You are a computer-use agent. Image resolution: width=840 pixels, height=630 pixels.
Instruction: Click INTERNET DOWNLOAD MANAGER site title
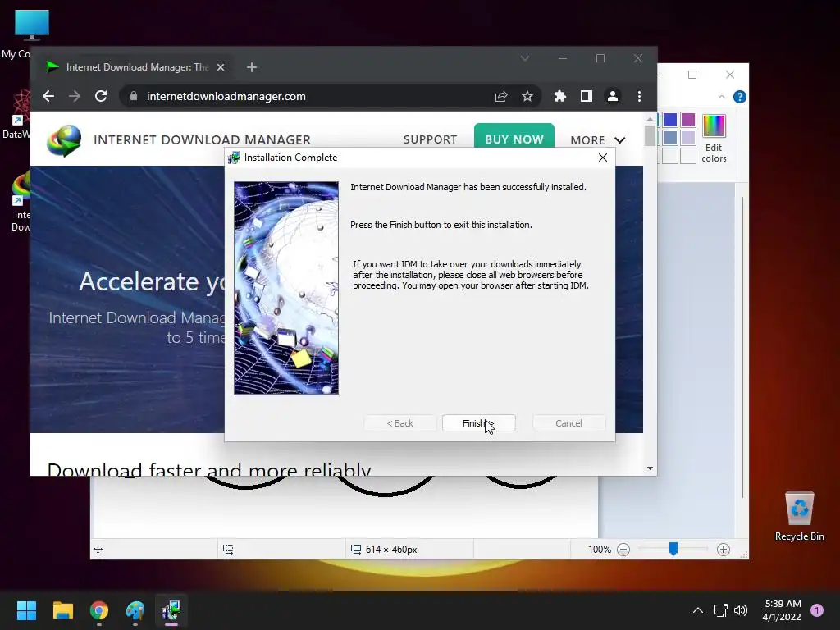pos(202,139)
